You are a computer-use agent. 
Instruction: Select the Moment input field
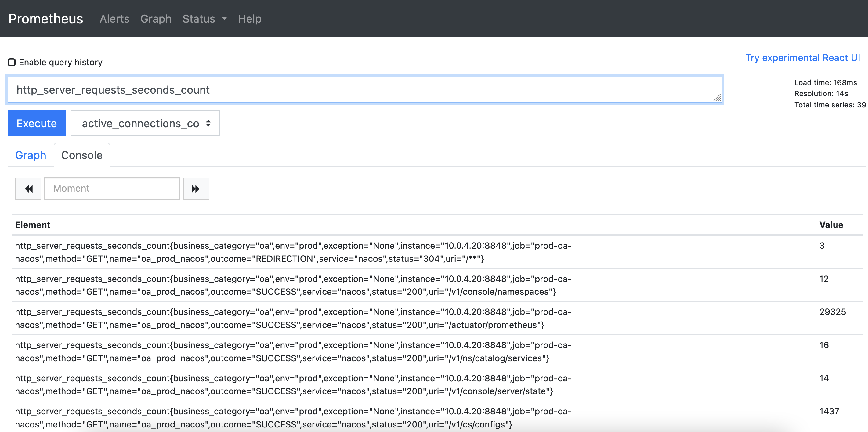pyautogui.click(x=111, y=188)
